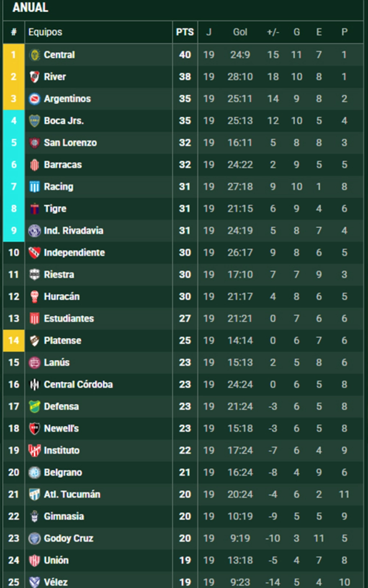
Task: Click the Atl. Tucumán crest icon
Action: click(x=34, y=494)
